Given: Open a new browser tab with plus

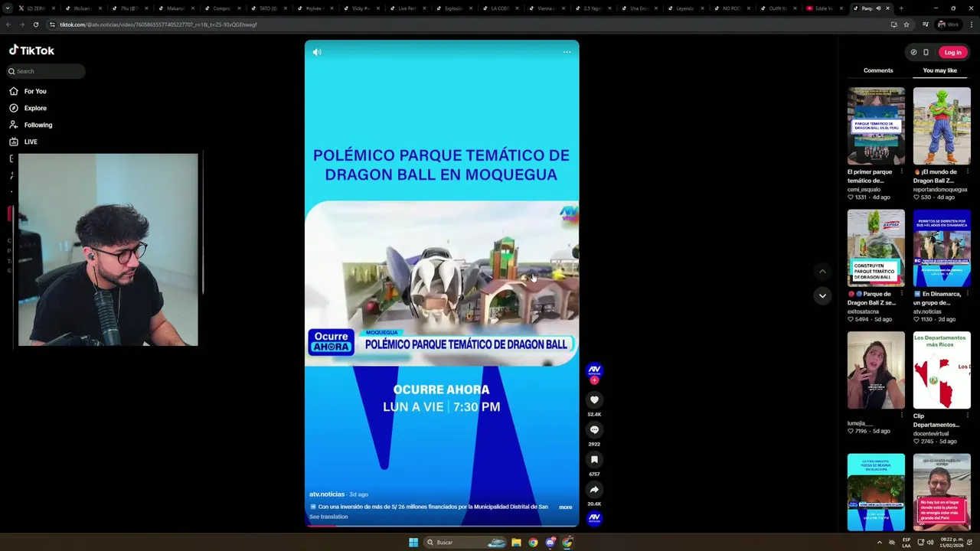Looking at the screenshot, I should point(900,8).
